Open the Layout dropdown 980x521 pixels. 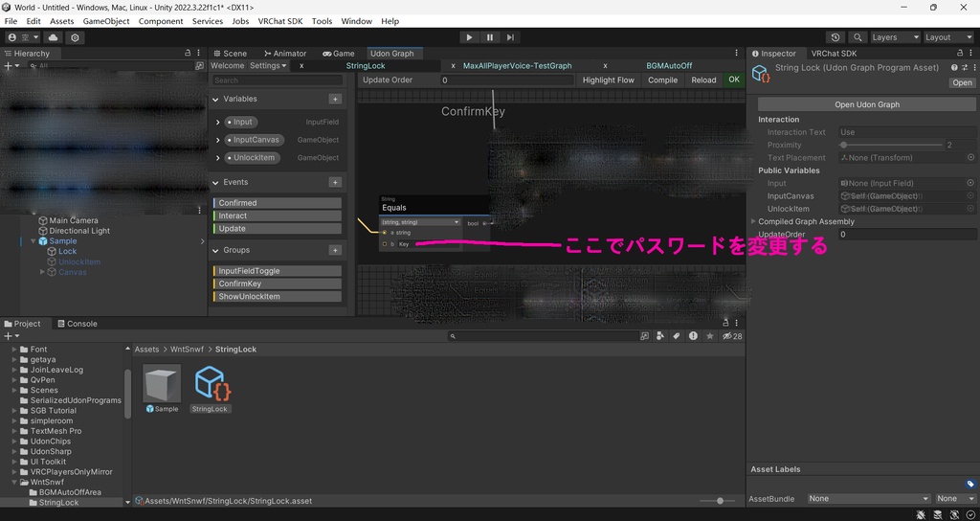click(x=948, y=37)
